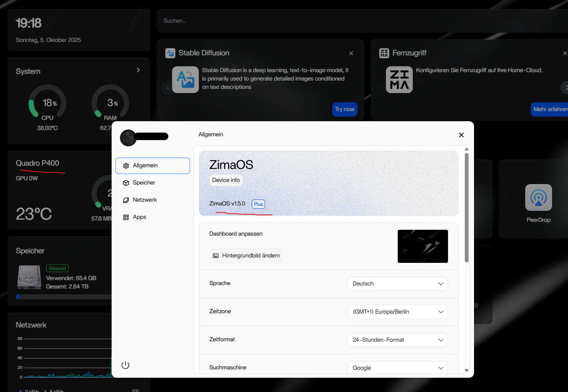
Task: Open the Allgemein settings section
Action: click(153, 166)
